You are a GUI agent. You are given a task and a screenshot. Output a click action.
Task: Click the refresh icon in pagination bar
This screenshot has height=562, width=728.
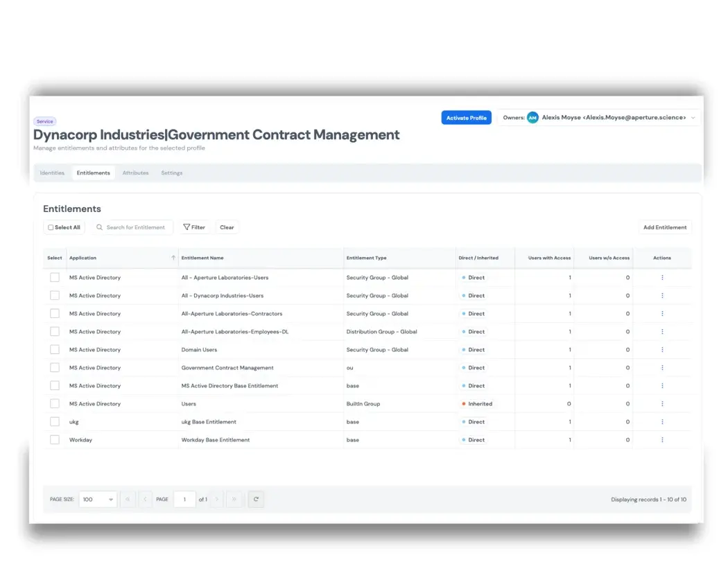pyautogui.click(x=256, y=499)
